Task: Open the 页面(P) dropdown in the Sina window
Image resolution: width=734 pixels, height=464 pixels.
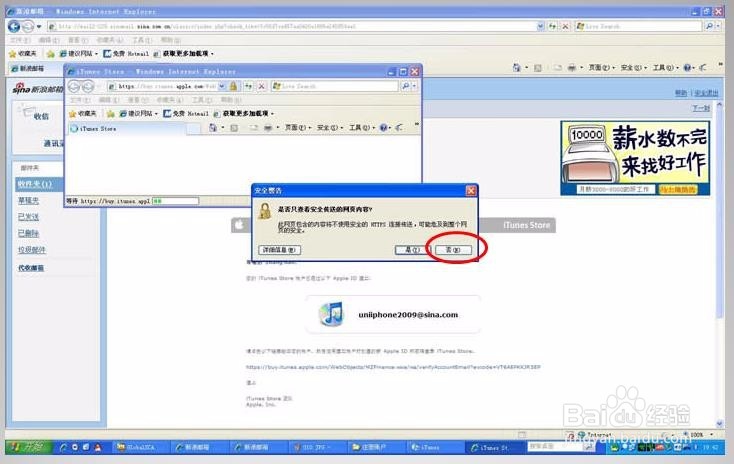Action: tap(602, 68)
